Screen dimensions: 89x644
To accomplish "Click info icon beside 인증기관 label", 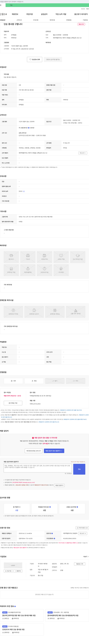I will (52, 534).
